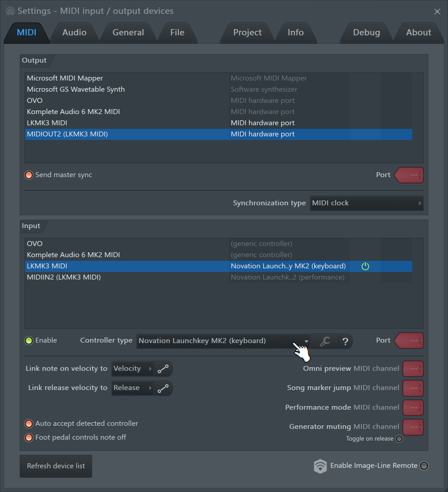Switch to the MIDI tab
Screen dimensions: 448x492
click(26, 33)
